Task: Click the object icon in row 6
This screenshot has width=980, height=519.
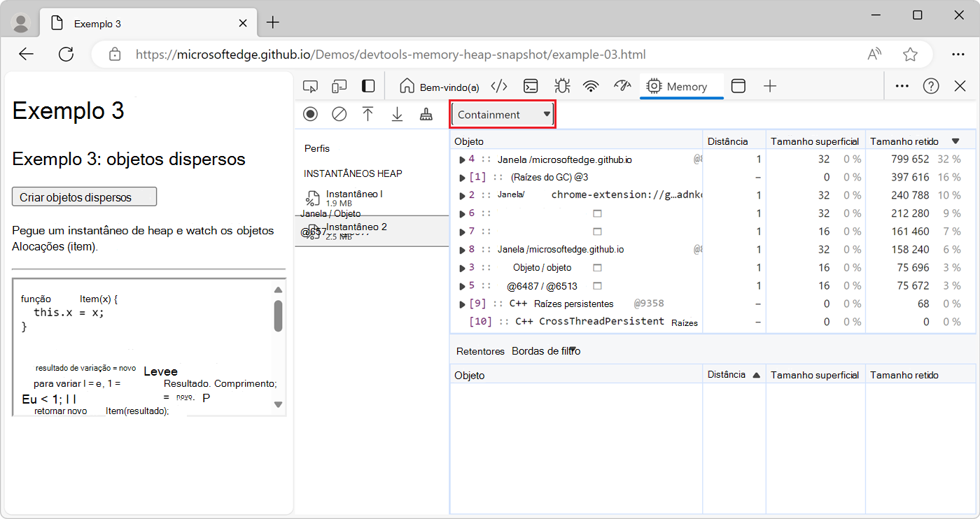Action: (x=597, y=213)
